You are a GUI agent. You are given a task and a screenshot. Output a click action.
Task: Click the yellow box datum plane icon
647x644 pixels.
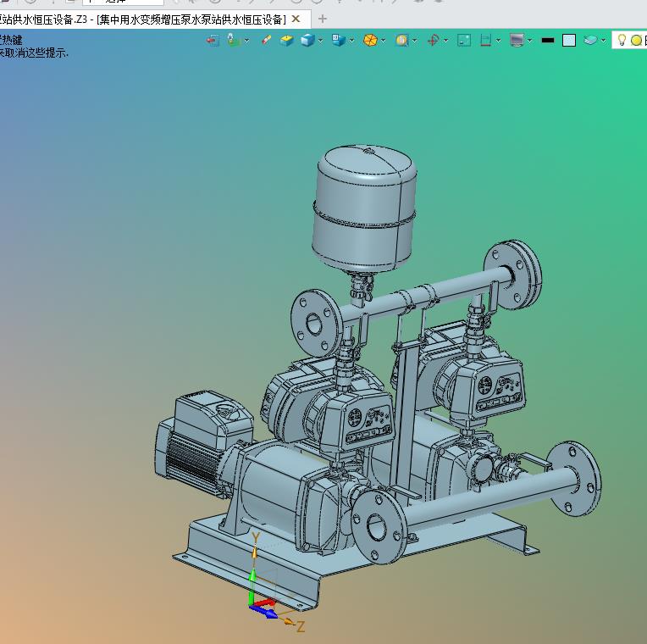286,41
